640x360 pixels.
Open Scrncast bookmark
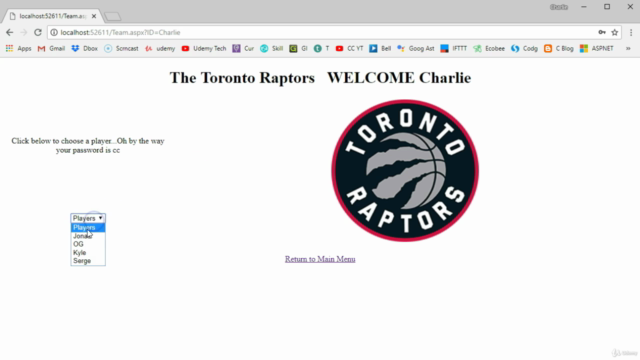[x=121, y=49]
